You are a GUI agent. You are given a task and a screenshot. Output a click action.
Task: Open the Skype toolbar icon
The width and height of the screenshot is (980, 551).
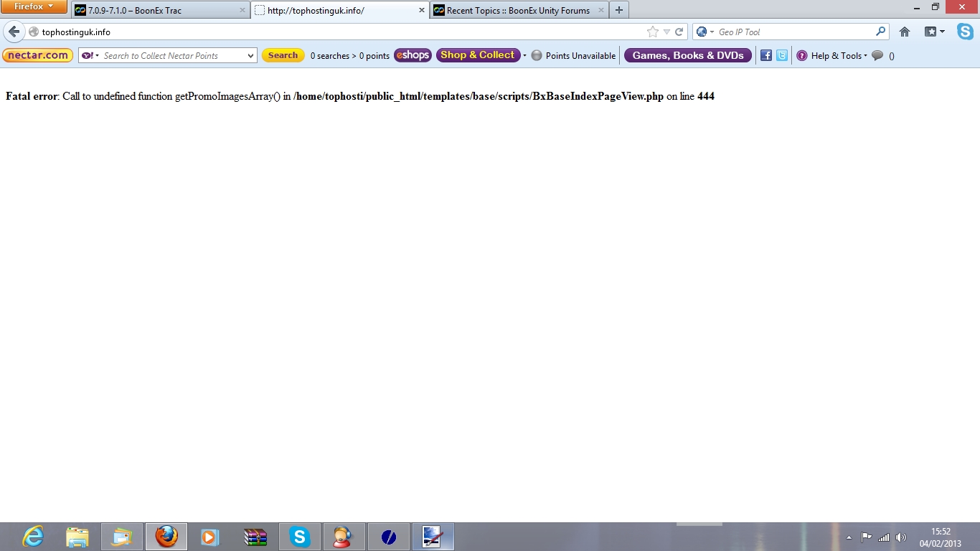pyautogui.click(x=964, y=32)
